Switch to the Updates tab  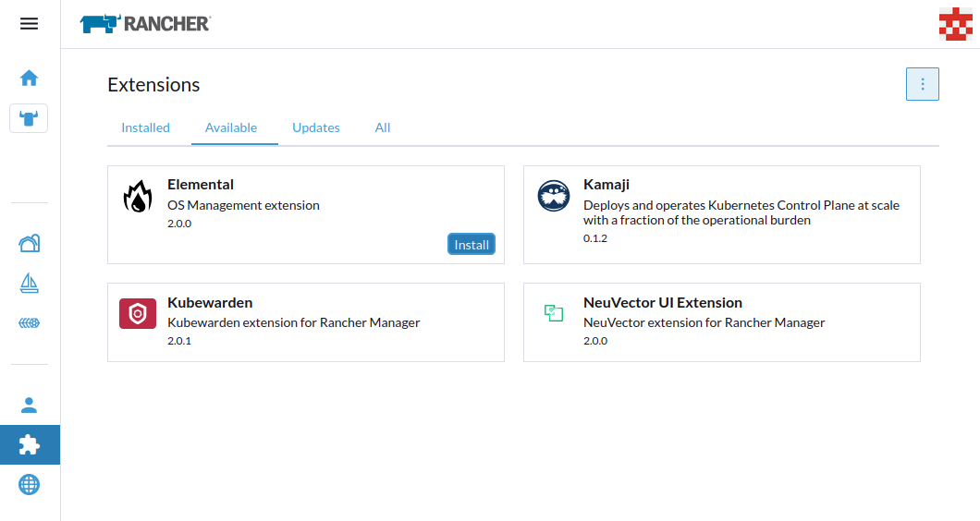(x=316, y=127)
